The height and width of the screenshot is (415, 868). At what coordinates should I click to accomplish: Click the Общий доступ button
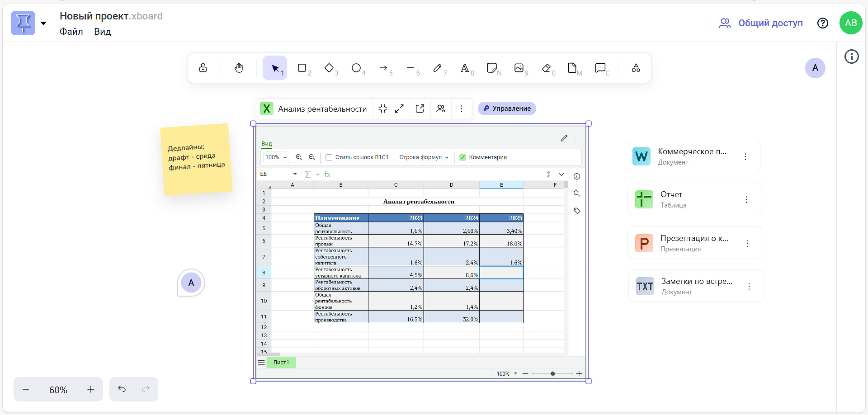click(761, 23)
